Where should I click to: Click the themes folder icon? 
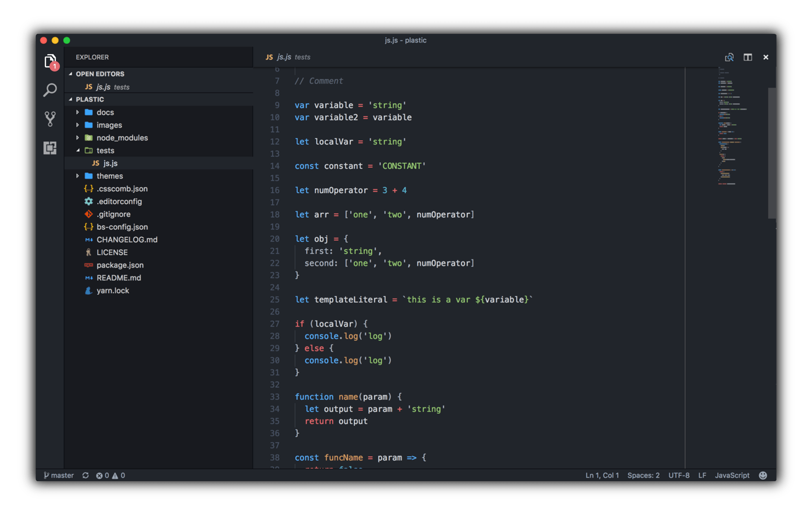pos(89,176)
